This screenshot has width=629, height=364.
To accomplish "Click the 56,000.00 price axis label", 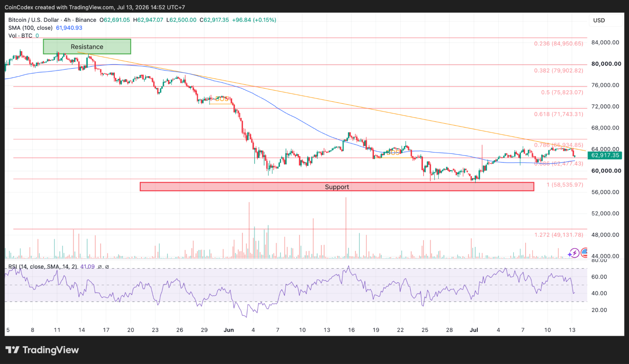I will [605, 192].
